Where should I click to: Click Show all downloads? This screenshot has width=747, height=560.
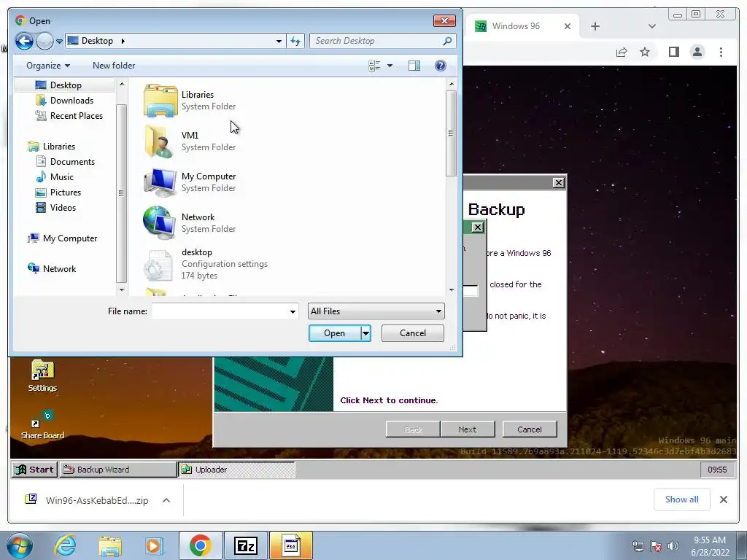[682, 499]
